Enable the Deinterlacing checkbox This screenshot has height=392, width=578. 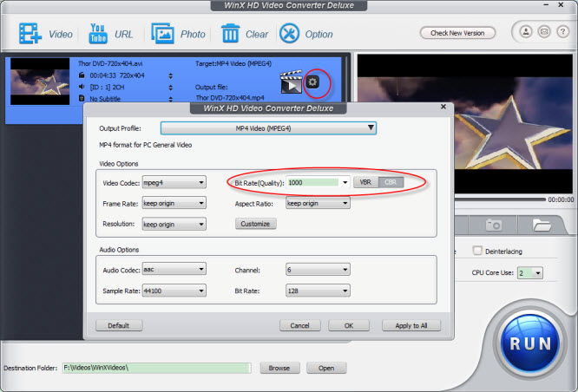pyautogui.click(x=477, y=251)
